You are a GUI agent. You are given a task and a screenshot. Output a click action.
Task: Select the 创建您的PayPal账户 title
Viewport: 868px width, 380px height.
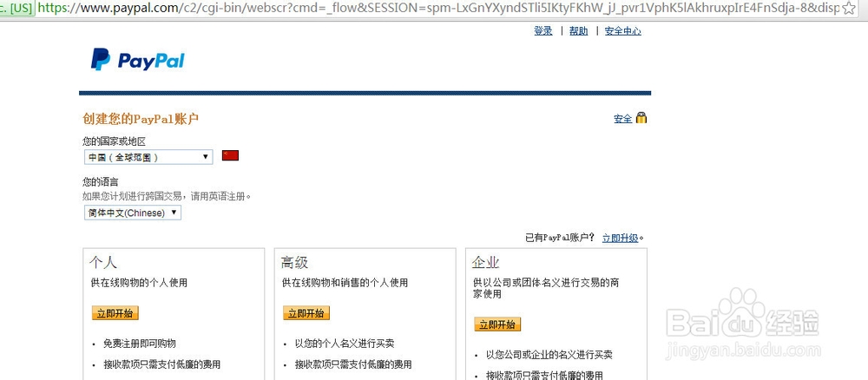pos(141,118)
